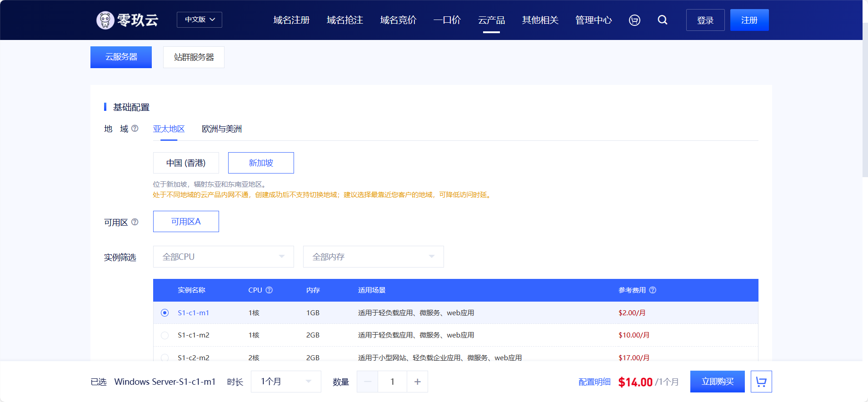Click 适用场景 column header
This screenshot has height=402, width=868.
[x=372, y=290]
